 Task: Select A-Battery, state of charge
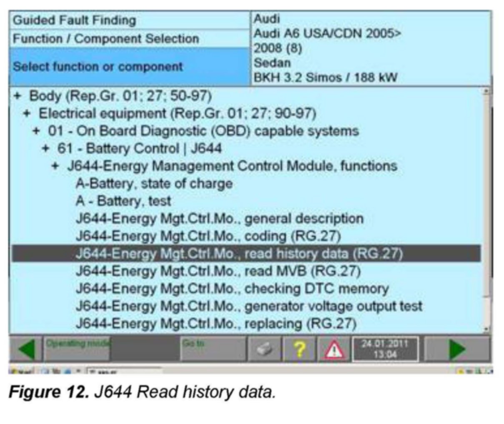pyautogui.click(x=154, y=183)
